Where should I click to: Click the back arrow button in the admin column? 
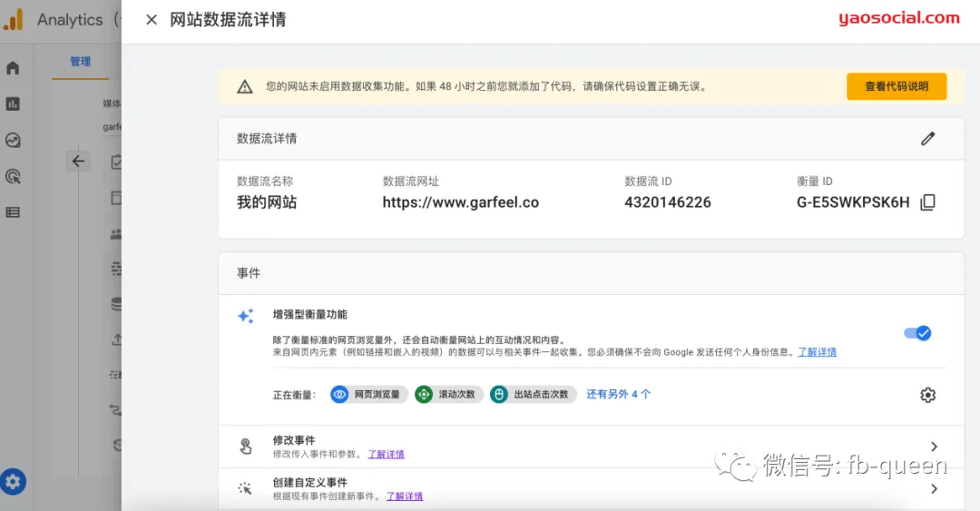tap(78, 162)
